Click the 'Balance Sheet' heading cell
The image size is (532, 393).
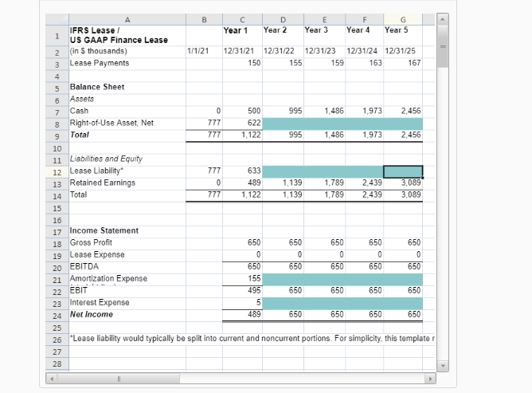127,88
